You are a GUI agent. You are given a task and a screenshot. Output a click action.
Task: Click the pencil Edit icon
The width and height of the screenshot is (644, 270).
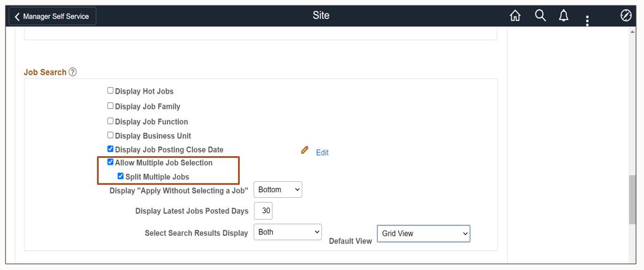(305, 150)
